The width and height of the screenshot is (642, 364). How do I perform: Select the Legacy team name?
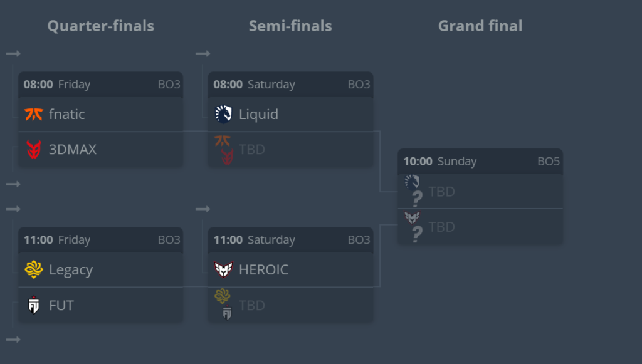click(71, 269)
